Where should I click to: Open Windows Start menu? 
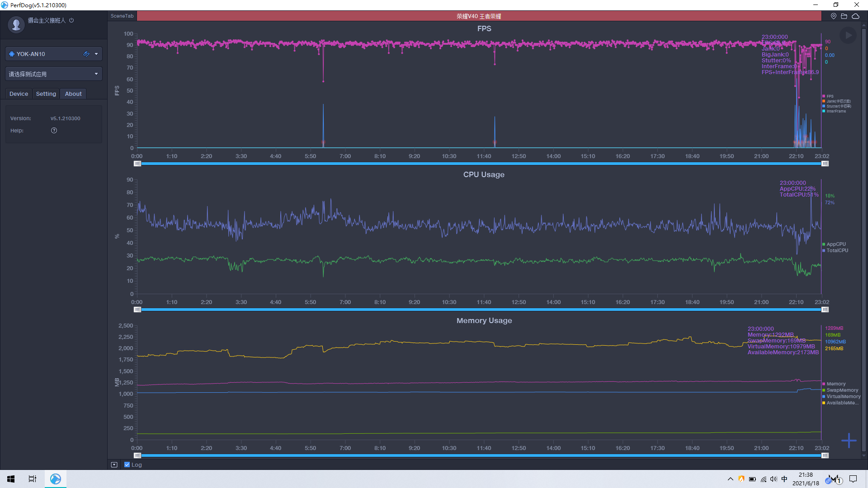coord(11,479)
